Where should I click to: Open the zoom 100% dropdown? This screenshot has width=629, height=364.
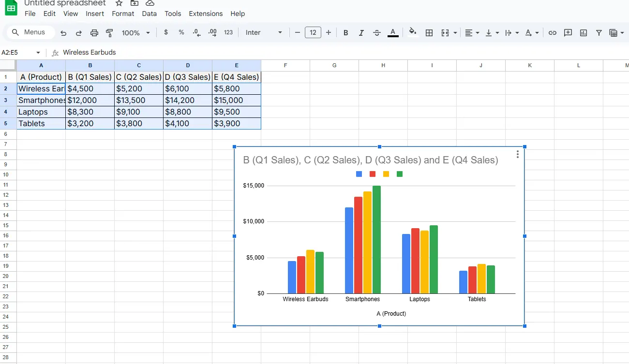tap(135, 33)
